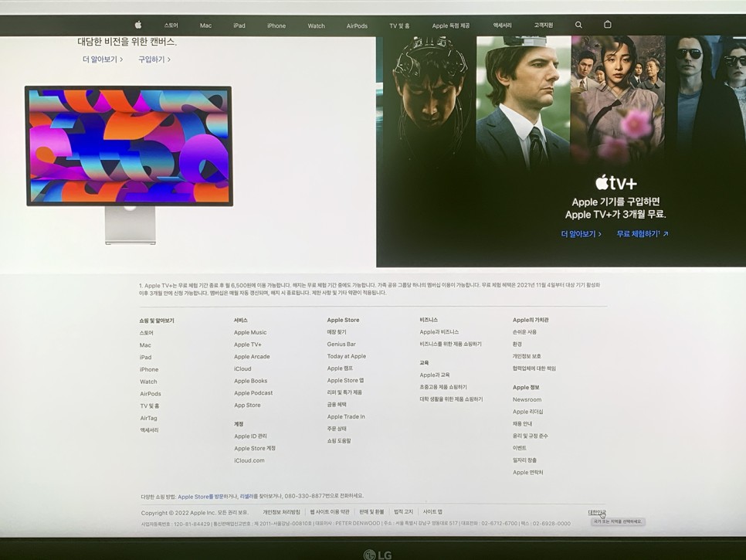
Task: Open footer link iCloud.com
Action: pyautogui.click(x=249, y=460)
